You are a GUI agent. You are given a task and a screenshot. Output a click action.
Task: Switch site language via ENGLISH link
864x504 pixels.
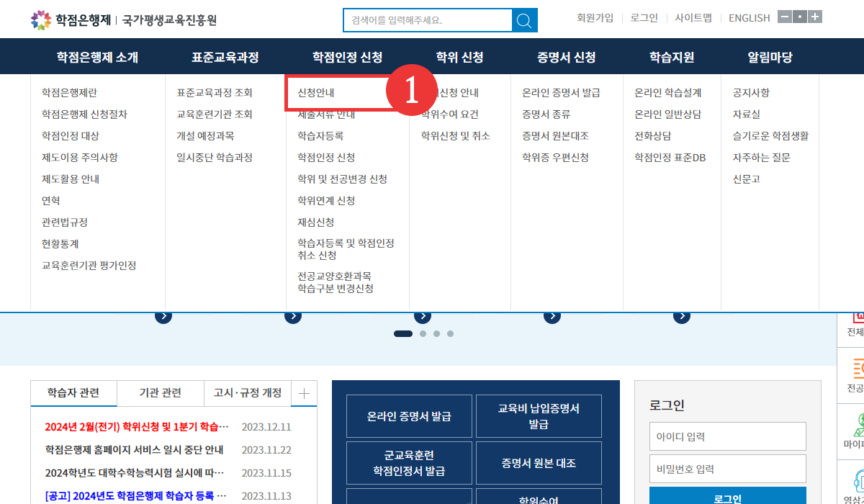749,18
